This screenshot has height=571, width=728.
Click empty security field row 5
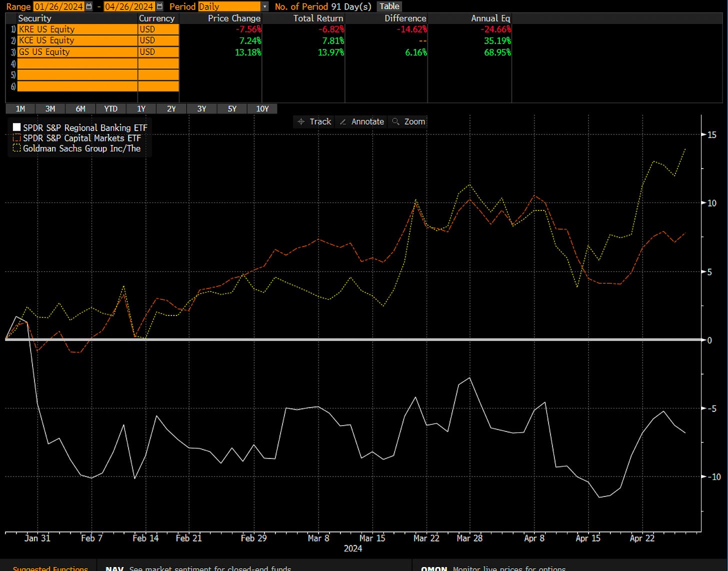point(77,75)
